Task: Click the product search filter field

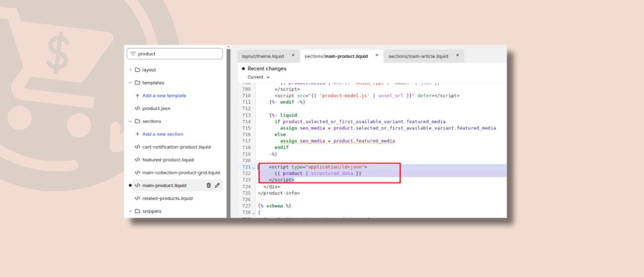Action: pos(174,54)
